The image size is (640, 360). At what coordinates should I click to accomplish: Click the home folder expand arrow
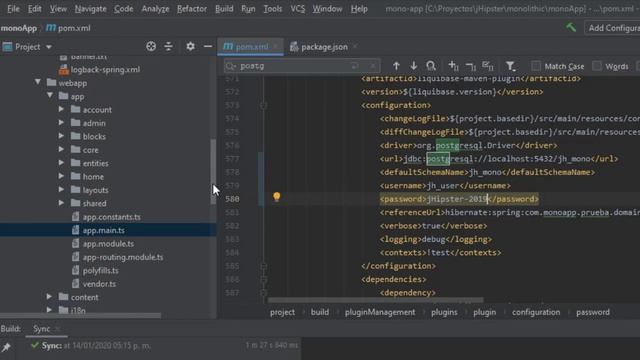coord(61,176)
